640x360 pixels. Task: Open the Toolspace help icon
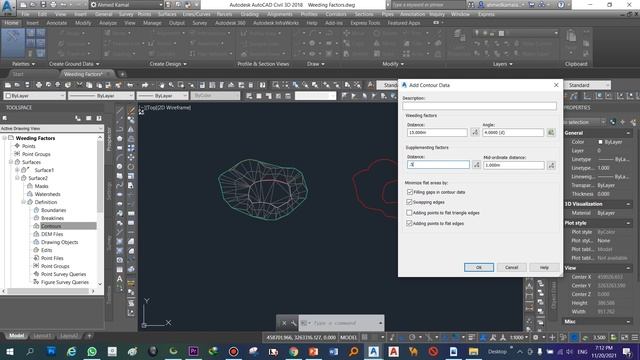[x=99, y=118]
